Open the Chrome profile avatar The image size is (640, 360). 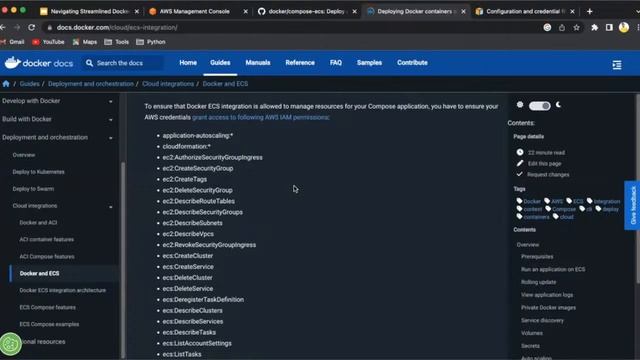[624, 27]
